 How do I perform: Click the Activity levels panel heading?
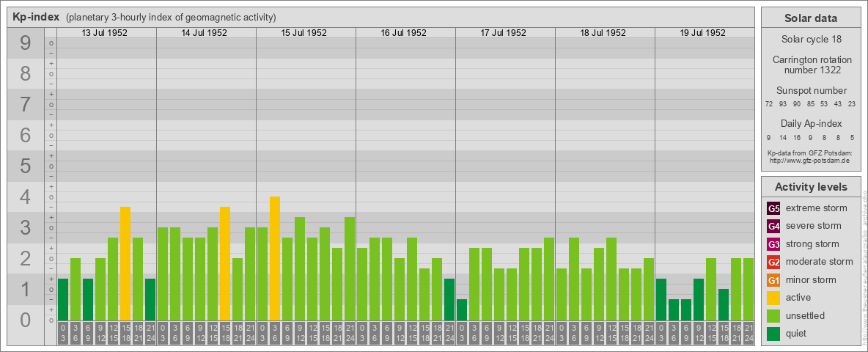click(811, 187)
